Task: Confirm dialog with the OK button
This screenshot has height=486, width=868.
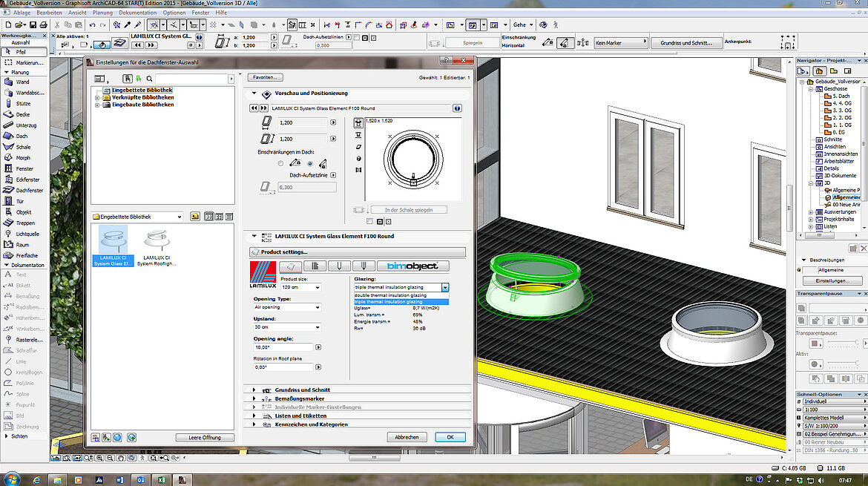Action: pyautogui.click(x=450, y=437)
